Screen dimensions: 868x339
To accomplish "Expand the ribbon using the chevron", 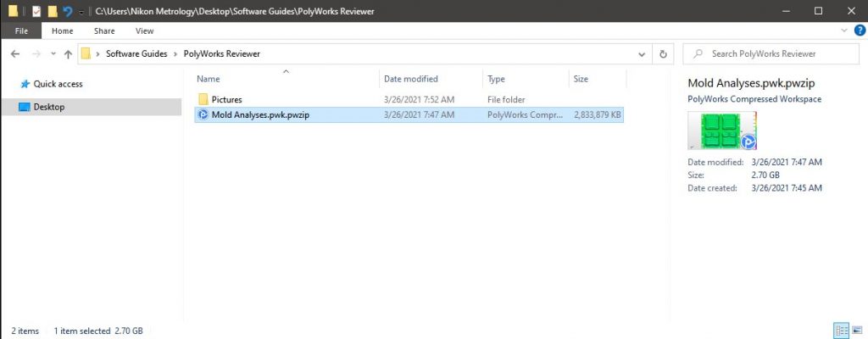I will pos(844,31).
